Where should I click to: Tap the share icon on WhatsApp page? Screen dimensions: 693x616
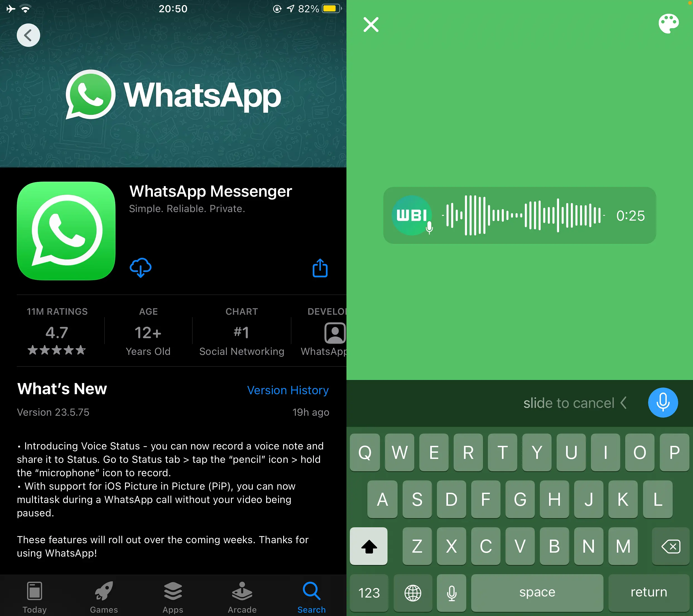(320, 268)
